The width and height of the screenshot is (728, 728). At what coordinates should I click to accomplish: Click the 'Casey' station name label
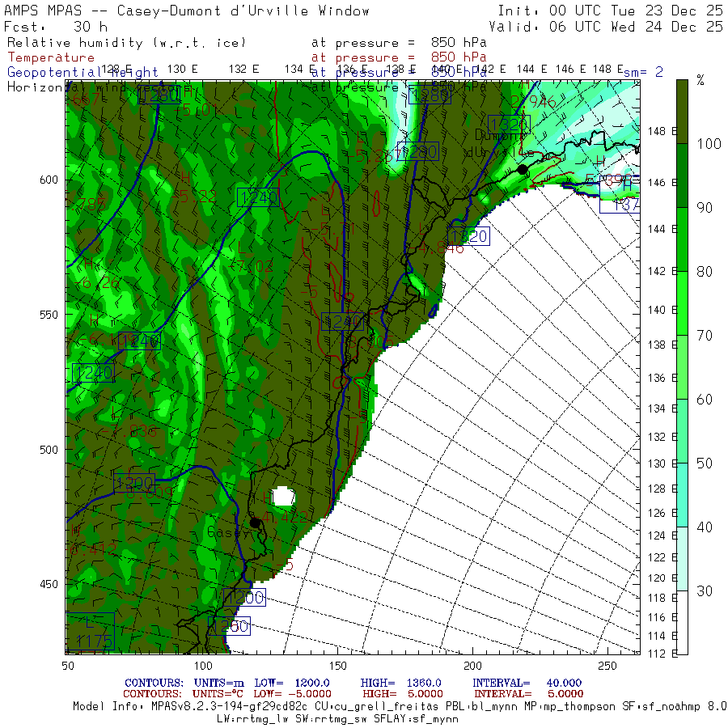tap(227, 532)
